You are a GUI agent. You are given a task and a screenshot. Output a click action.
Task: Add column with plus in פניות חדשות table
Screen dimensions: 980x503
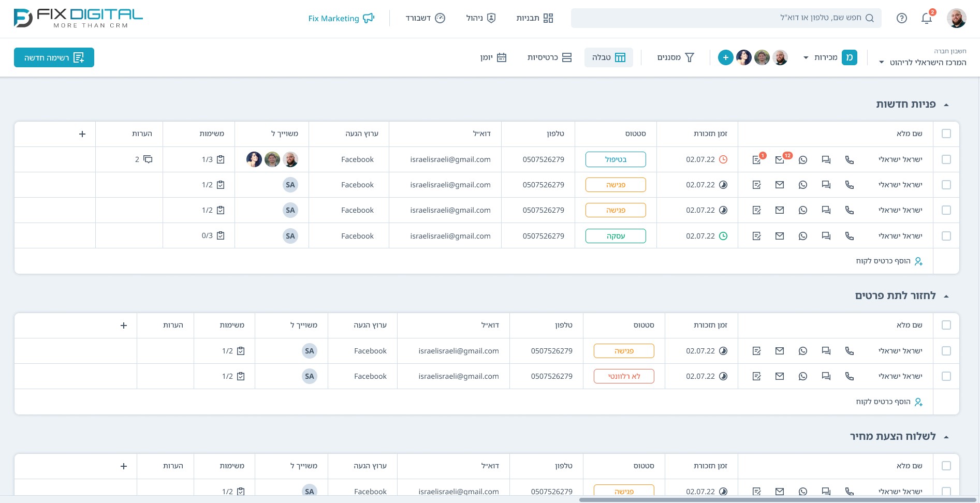click(x=82, y=134)
